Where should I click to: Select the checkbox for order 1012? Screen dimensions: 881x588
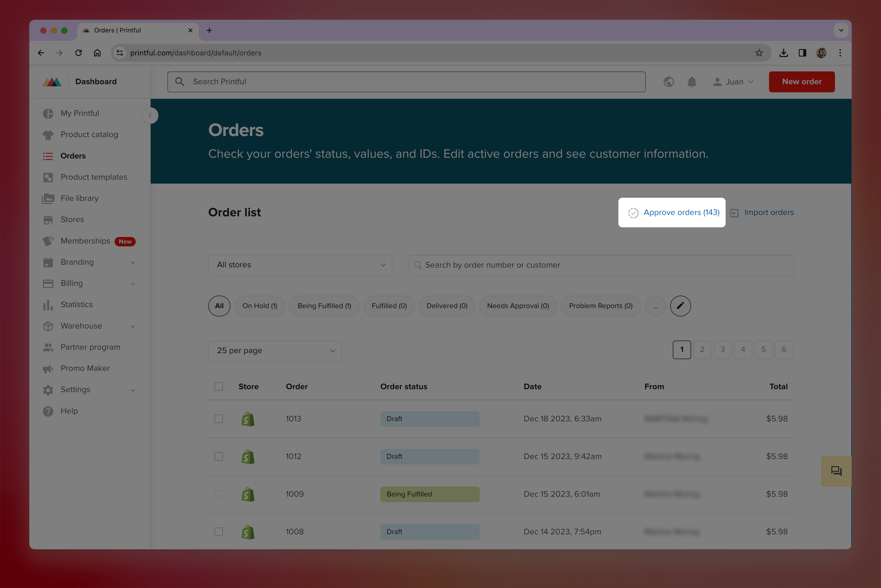click(219, 456)
